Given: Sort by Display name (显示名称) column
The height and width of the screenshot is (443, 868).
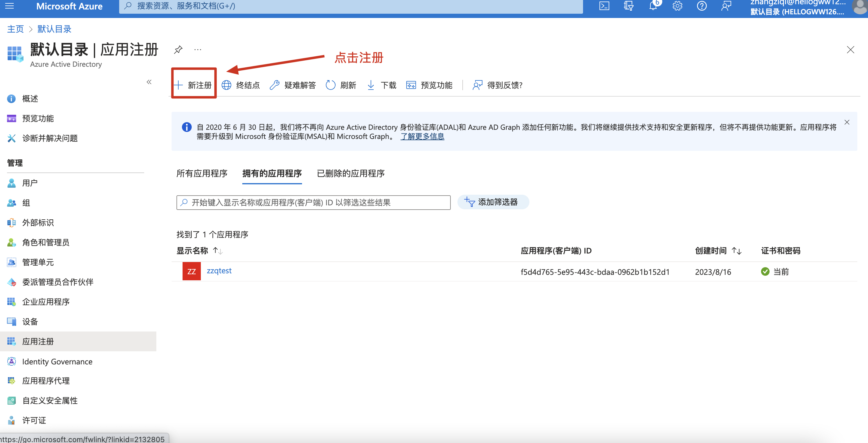Looking at the screenshot, I should tap(200, 251).
